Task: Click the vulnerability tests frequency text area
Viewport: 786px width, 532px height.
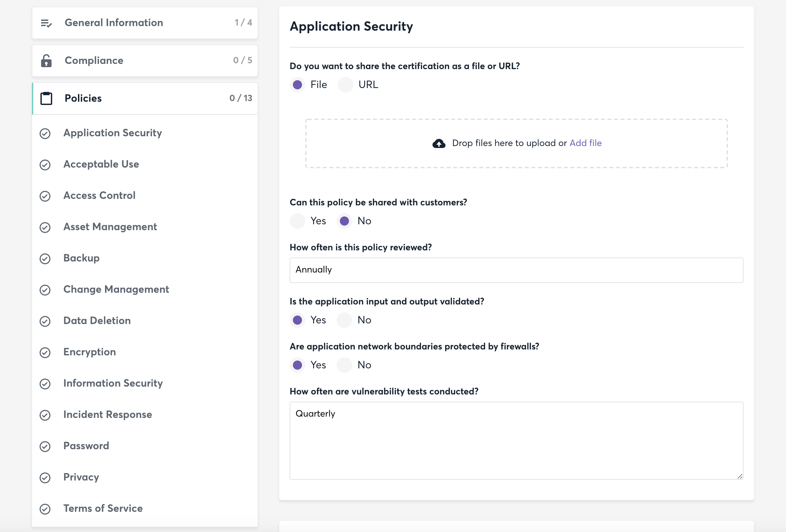Action: tap(516, 441)
